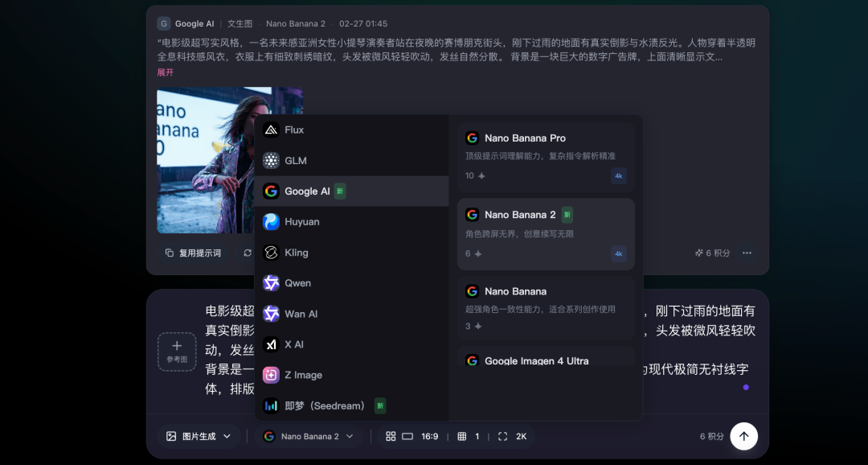Choose the Nano Banana 2 model card

(545, 234)
